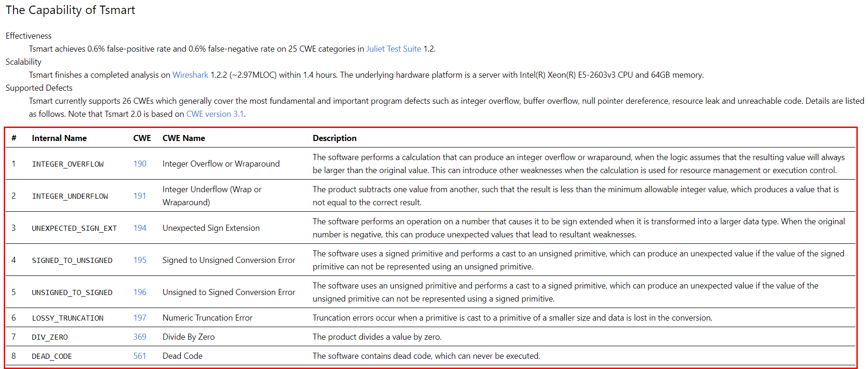Viewport: 868px width, 369px height.
Task: Click the false-positive rate sentence
Action: pyautogui.click(x=232, y=49)
